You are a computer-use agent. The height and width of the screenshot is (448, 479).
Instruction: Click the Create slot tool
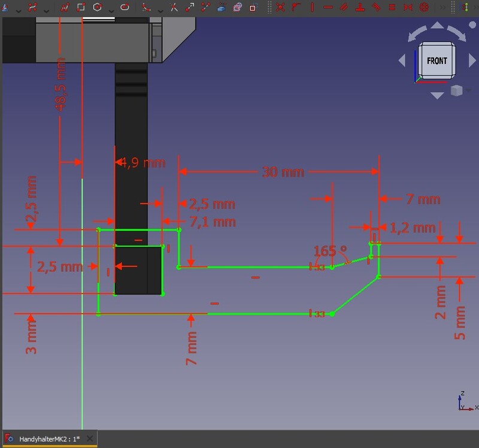click(x=125, y=7)
